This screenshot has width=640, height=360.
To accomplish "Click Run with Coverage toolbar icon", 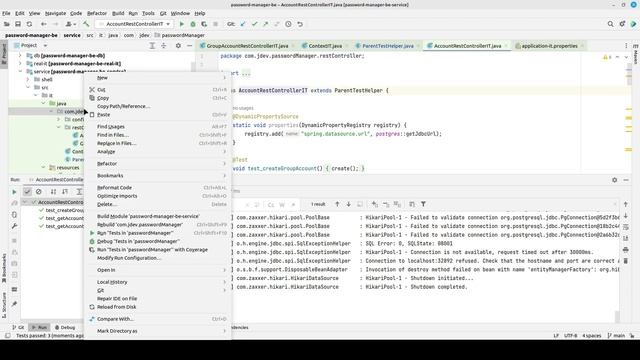I will pyautogui.click(x=204, y=24).
